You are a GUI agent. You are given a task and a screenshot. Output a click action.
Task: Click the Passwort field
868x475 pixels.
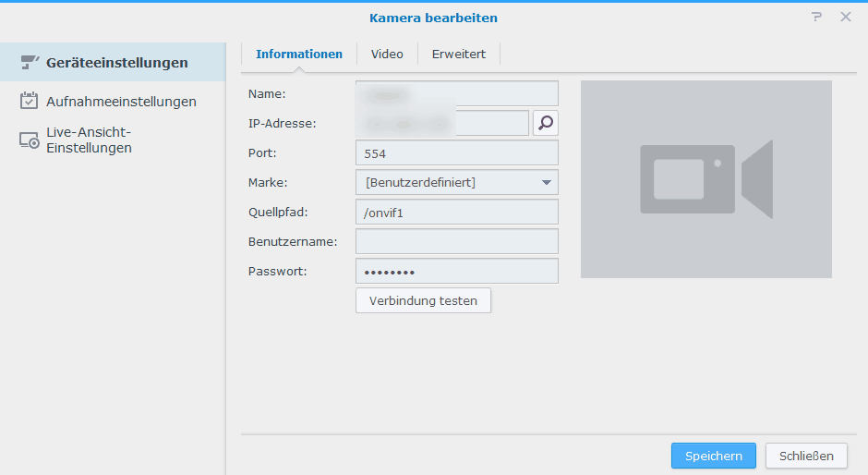click(456, 271)
